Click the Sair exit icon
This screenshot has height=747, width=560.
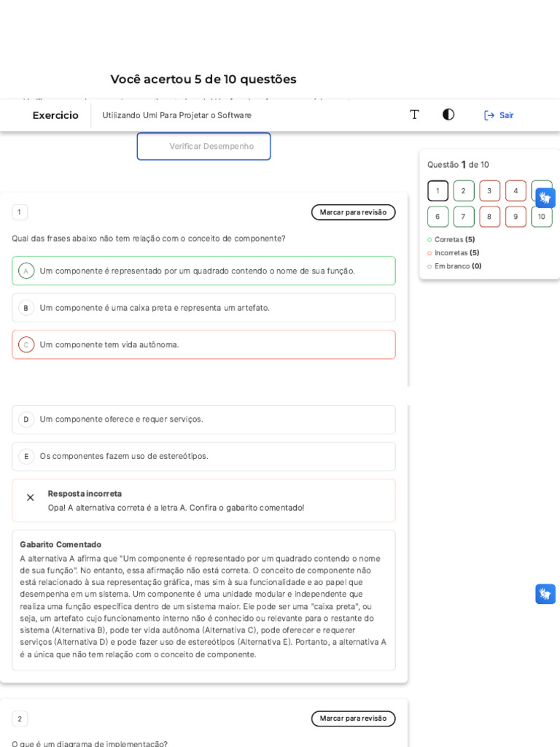point(489,115)
